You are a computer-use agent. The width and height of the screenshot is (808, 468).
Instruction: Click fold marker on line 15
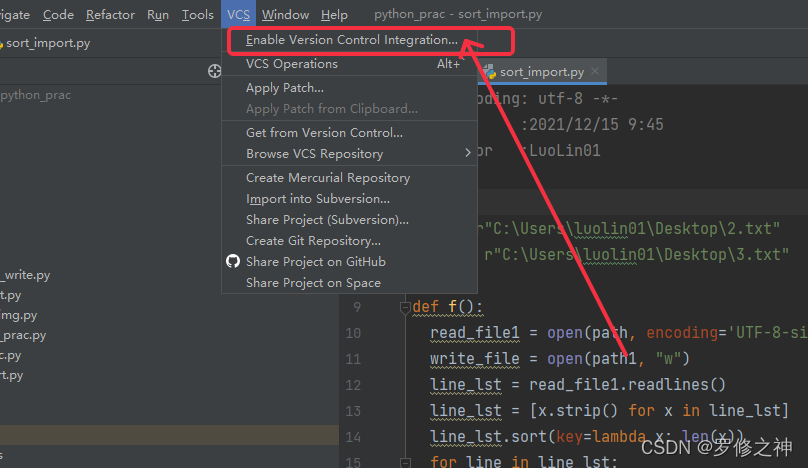(405, 462)
